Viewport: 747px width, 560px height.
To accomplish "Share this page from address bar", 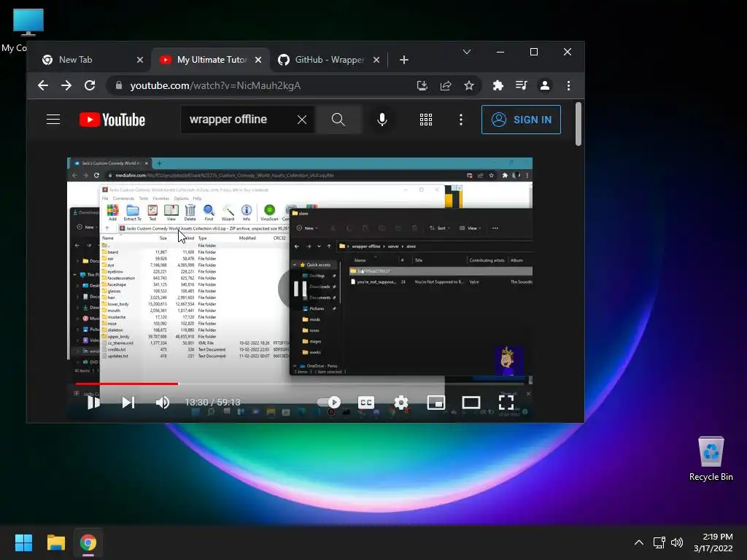I will (x=446, y=85).
